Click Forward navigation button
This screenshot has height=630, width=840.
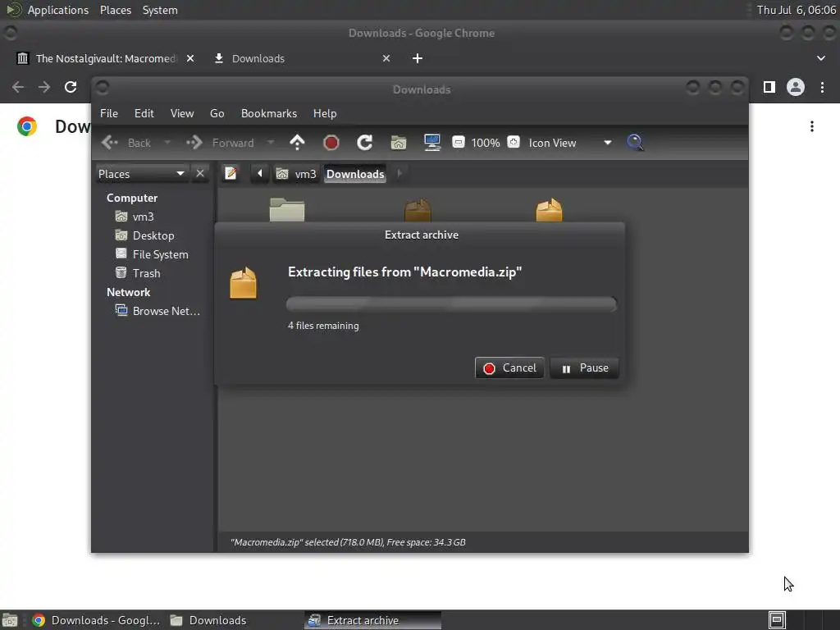click(220, 143)
